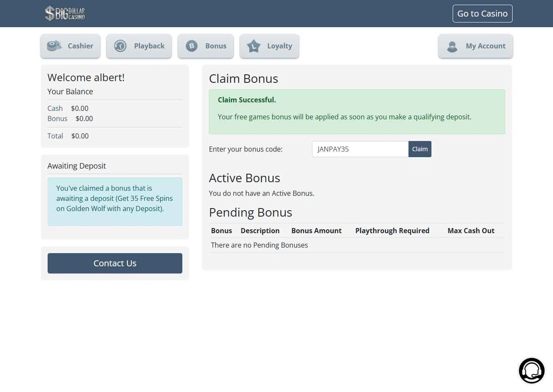Click 'There are no Pending Bonuses' row
The height and width of the screenshot is (392, 553).
click(357, 245)
